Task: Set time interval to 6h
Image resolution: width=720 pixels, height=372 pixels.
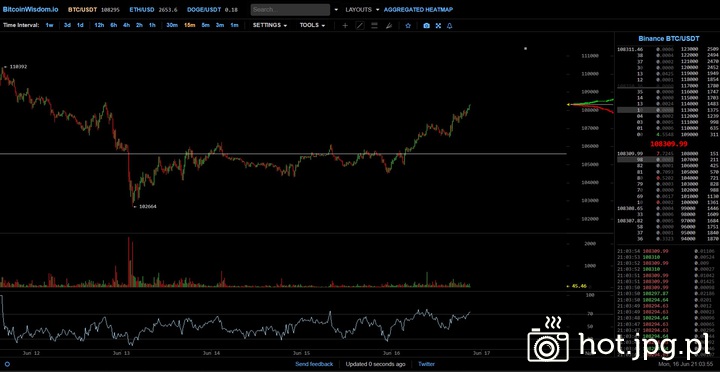Action: [x=113, y=25]
